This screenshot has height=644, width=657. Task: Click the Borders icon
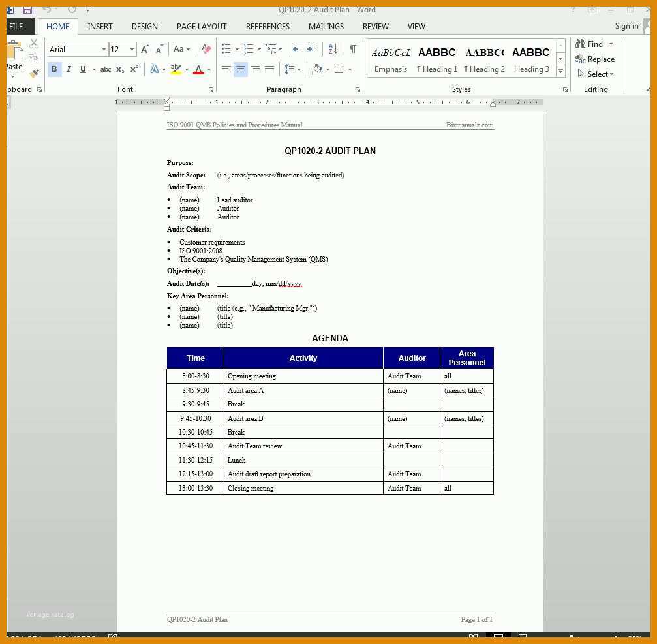point(339,69)
